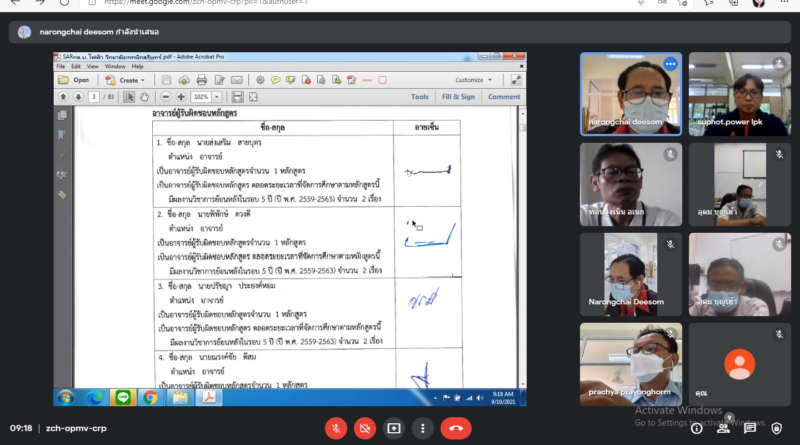Leave the call with the red hang-up button
Image resolution: width=800 pixels, height=445 pixels.
tap(456, 427)
